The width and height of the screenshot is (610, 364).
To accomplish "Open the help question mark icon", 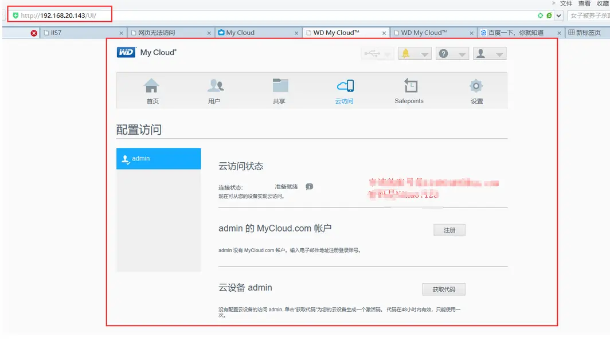I will [444, 54].
